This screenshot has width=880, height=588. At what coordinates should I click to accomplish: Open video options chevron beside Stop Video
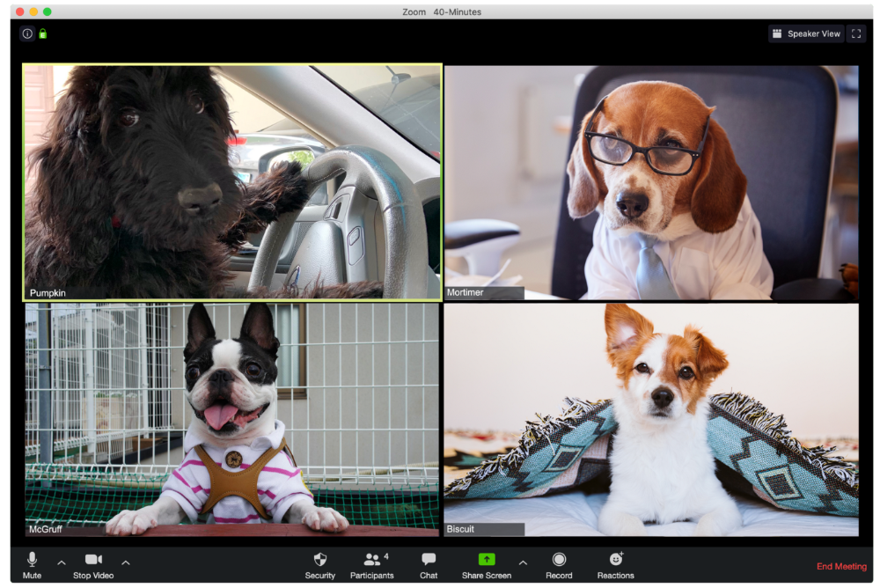tap(126, 562)
